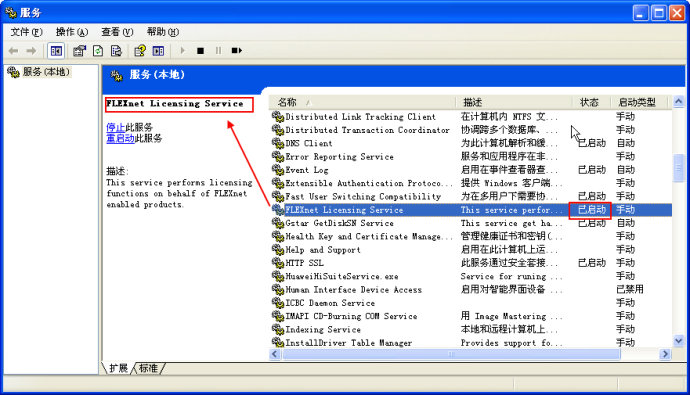This screenshot has height=395, width=690.
Task: Click gear icon of ICBC Daemon Service
Action: (278, 303)
